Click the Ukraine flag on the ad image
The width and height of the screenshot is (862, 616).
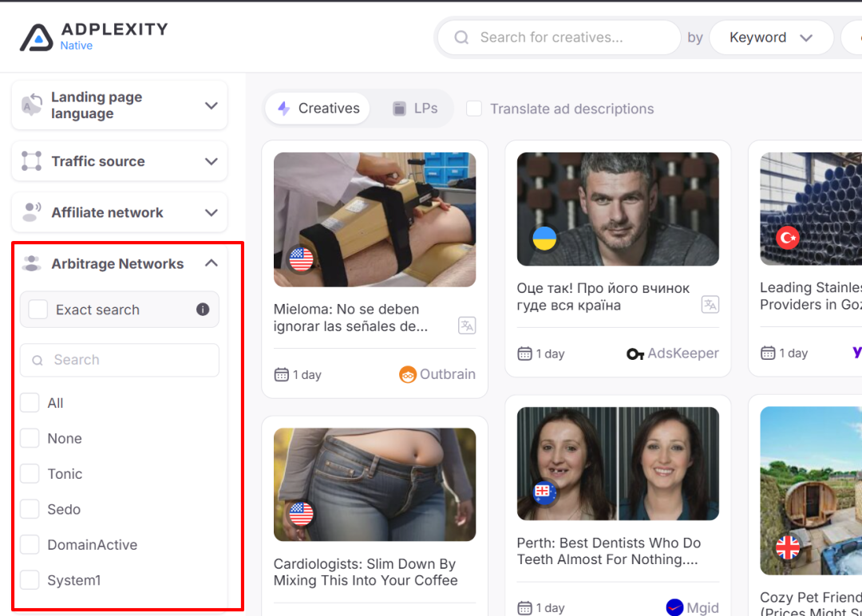tap(544, 239)
